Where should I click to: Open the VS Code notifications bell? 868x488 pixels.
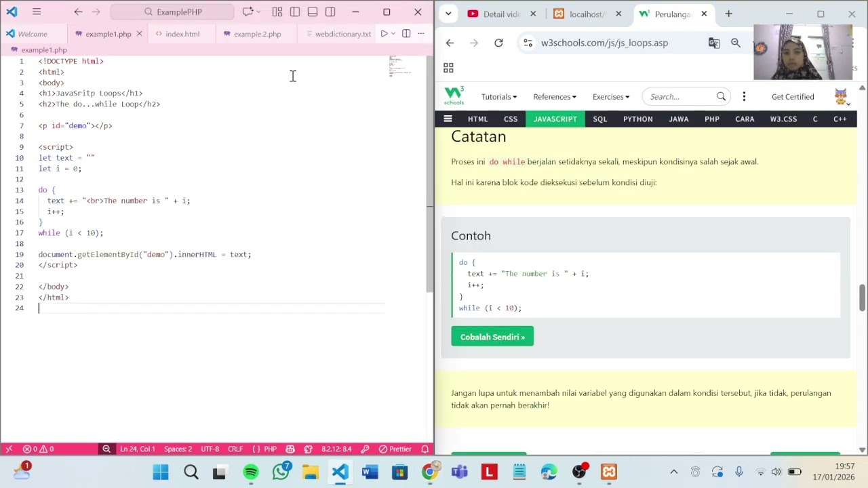[x=425, y=449]
